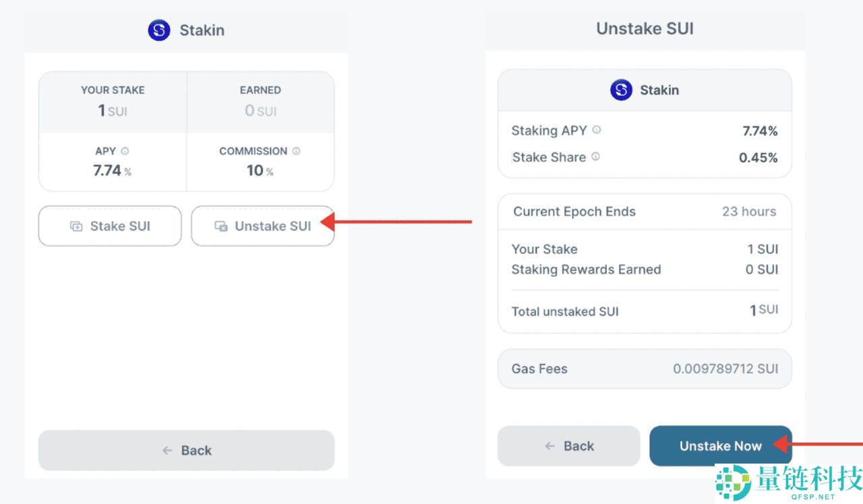
Task: Click the Staking APY info icon
Action: click(x=597, y=130)
